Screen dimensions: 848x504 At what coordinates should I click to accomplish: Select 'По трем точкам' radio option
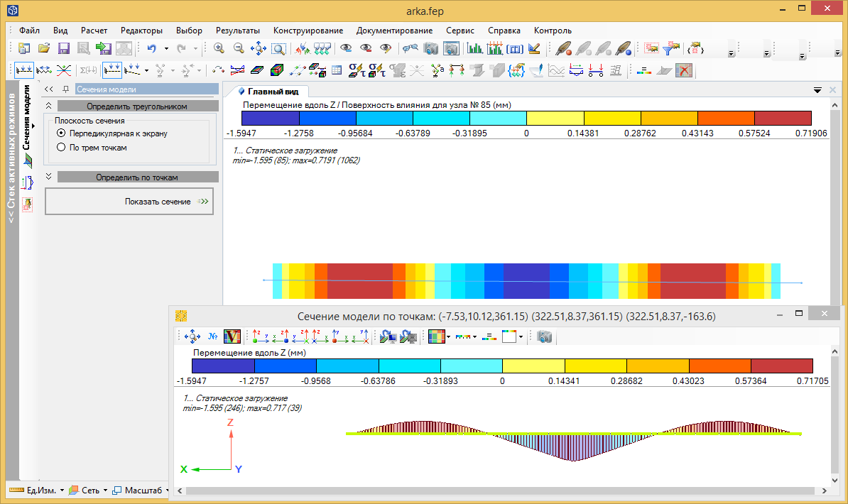(x=61, y=148)
